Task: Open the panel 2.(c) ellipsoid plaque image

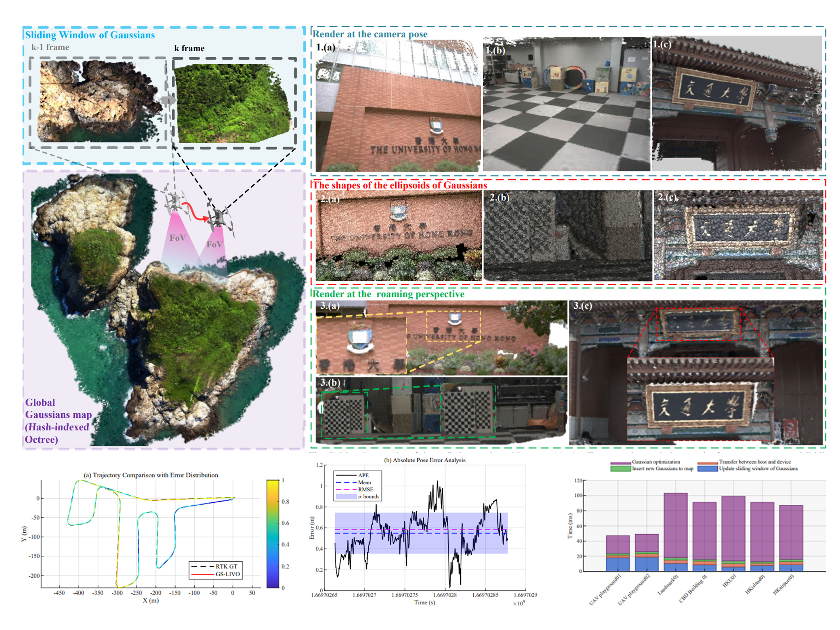Action: (738, 236)
